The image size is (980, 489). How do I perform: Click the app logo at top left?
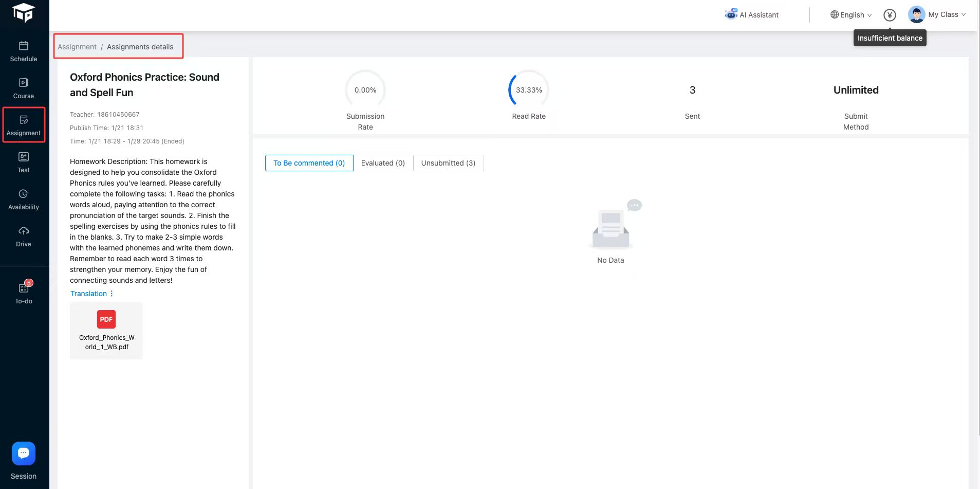click(24, 13)
